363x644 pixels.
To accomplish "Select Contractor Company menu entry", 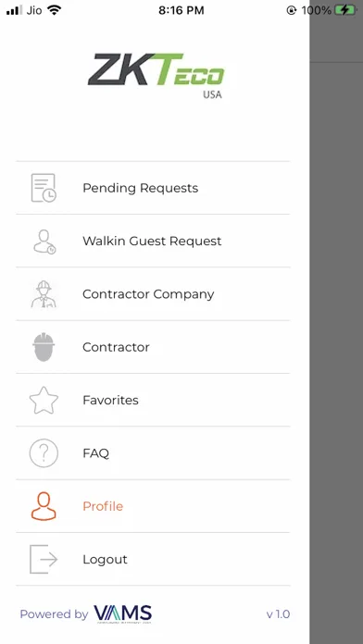I will 153,293.
